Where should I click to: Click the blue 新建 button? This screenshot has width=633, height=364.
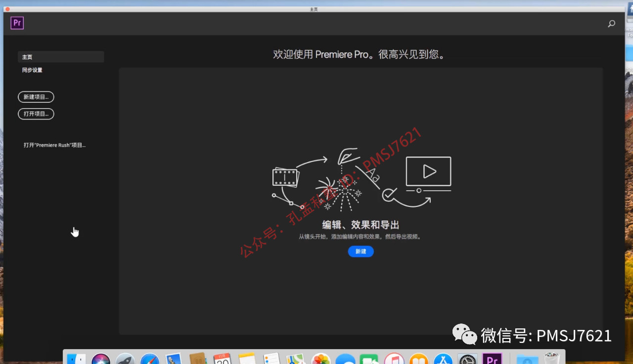[x=361, y=251]
